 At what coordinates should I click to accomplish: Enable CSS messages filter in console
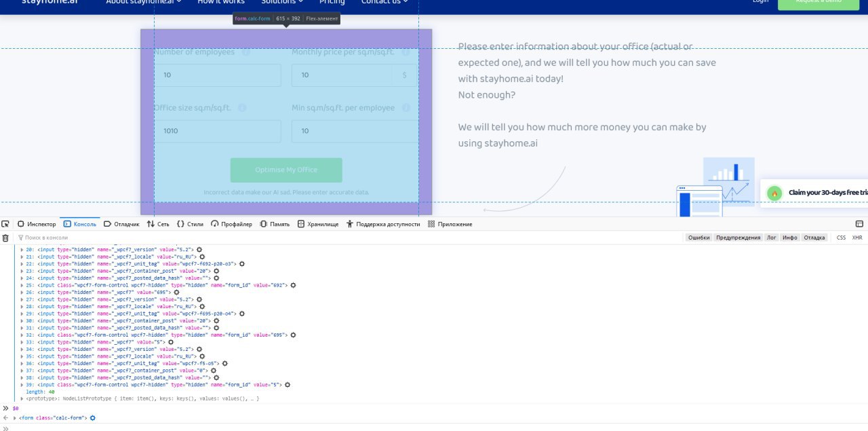841,238
